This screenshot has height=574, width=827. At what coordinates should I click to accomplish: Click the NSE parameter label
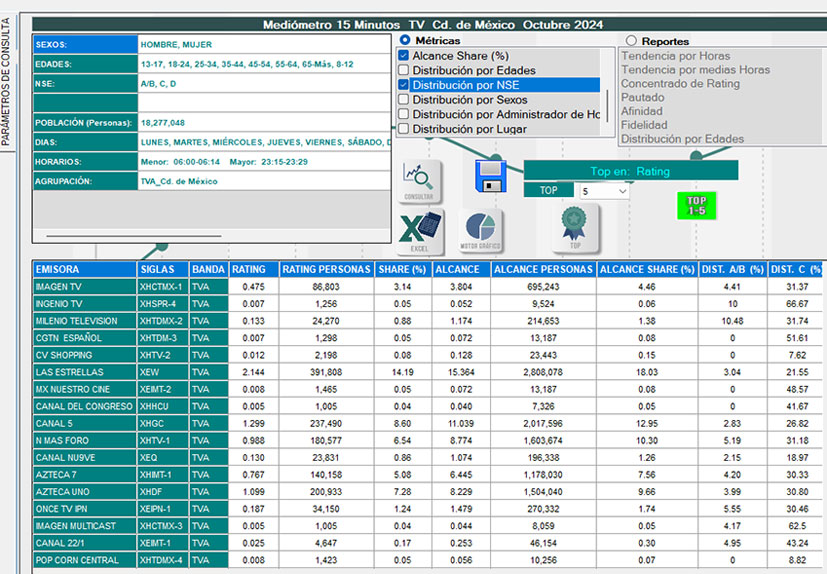coord(85,84)
